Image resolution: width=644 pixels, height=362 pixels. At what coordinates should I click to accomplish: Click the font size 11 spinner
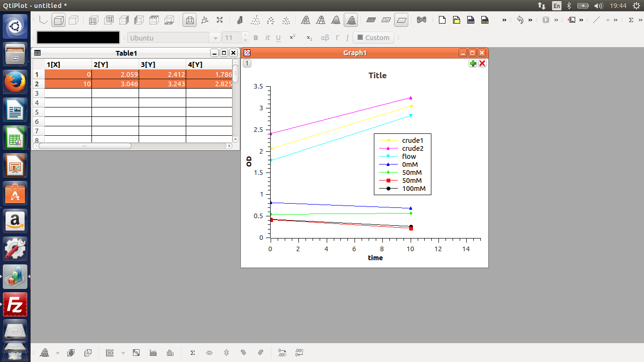pyautogui.click(x=235, y=38)
